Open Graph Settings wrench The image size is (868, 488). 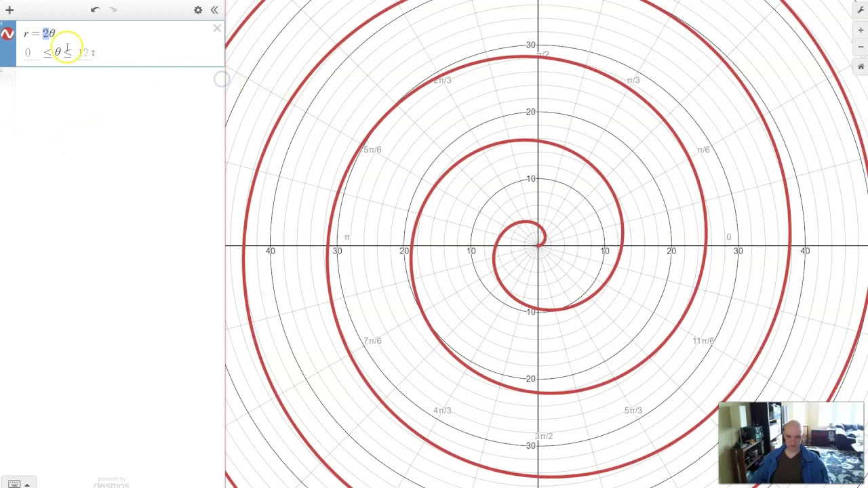click(861, 9)
